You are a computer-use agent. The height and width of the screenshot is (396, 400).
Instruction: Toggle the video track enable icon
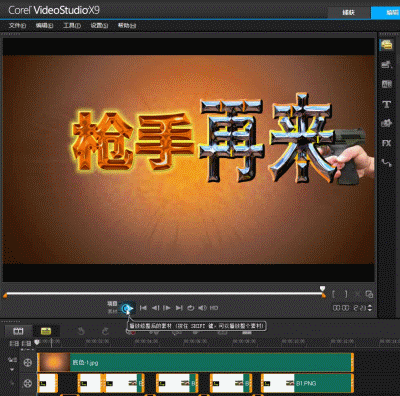tap(28, 362)
